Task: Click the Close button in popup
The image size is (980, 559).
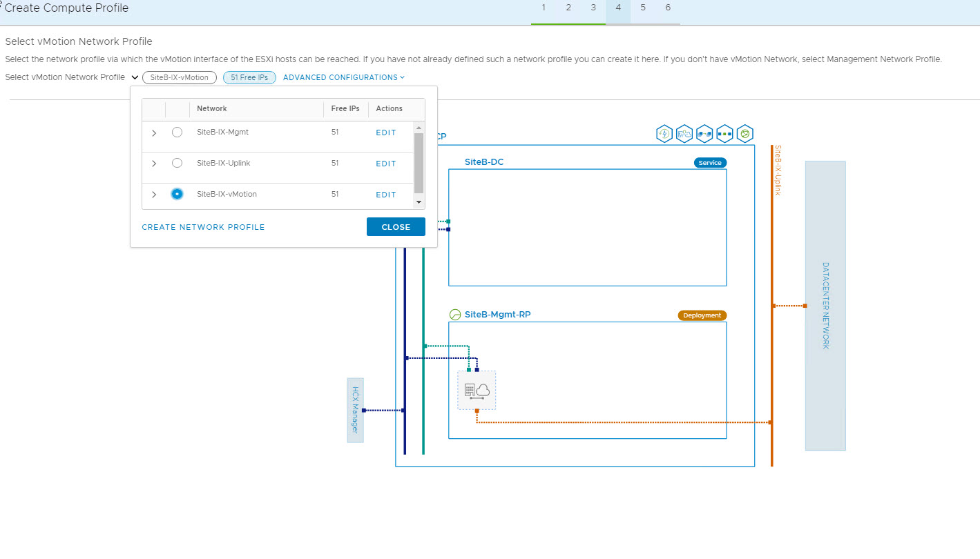Action: (x=396, y=227)
